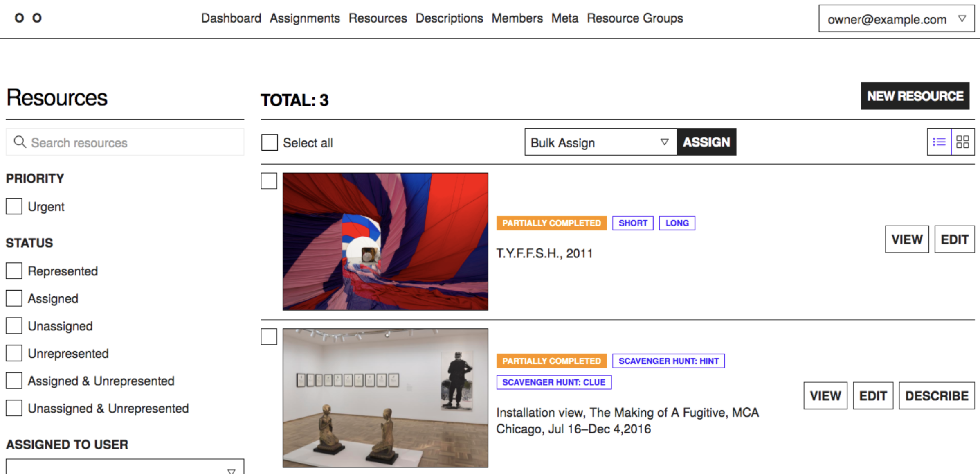This screenshot has width=980, height=474.
Task: Switch to list view layout
Action: pyautogui.click(x=939, y=142)
